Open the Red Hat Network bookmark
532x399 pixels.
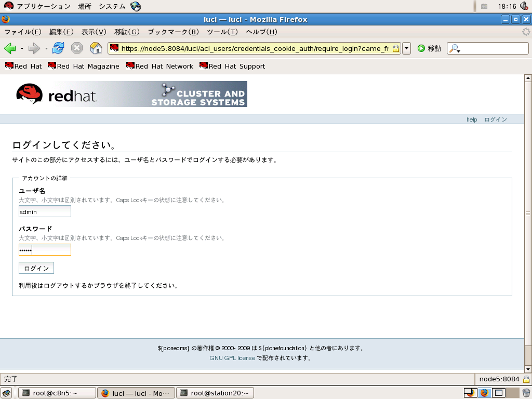(159, 66)
